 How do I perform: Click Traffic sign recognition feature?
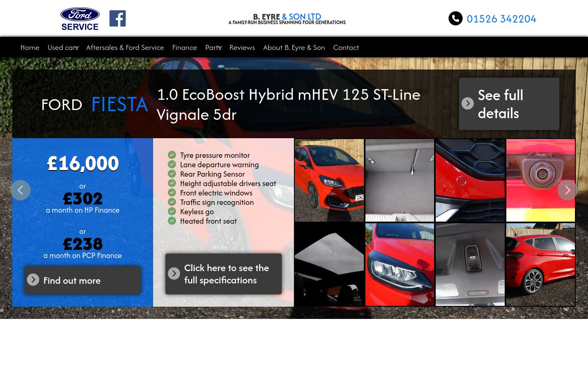[217, 202]
